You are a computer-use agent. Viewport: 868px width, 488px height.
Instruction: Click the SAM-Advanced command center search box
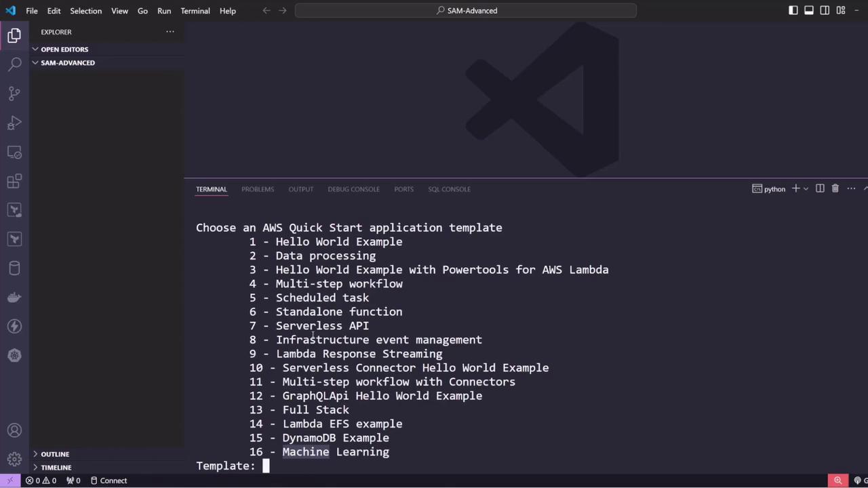point(466,11)
